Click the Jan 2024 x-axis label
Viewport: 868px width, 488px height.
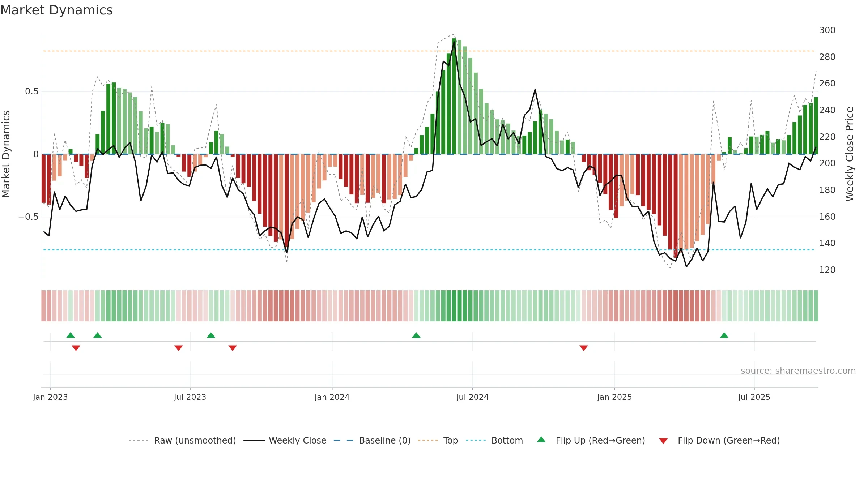[x=332, y=397]
